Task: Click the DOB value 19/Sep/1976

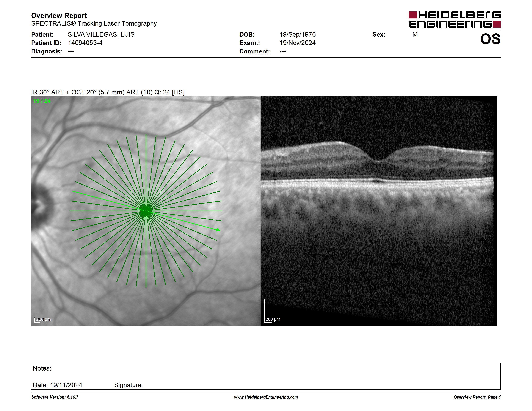Action: tap(297, 34)
